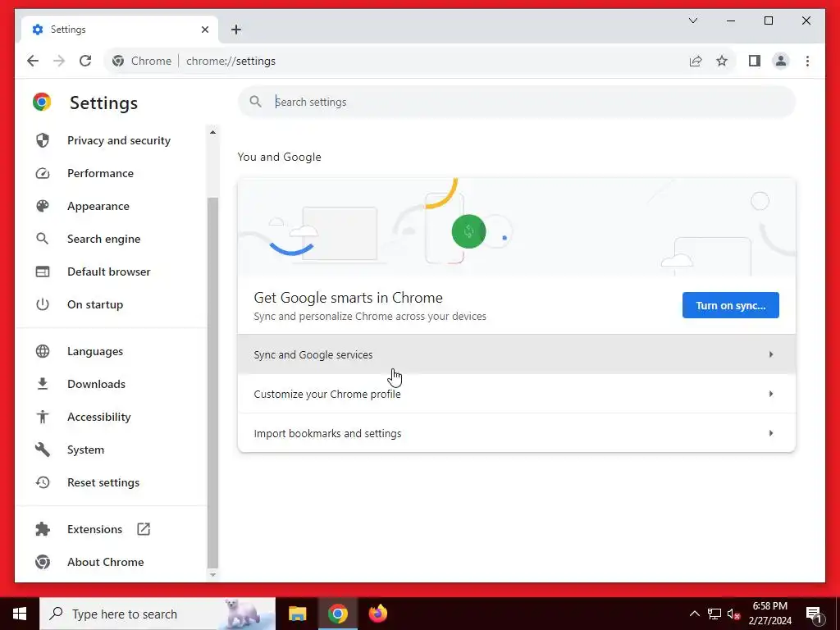Click the Search engine magnifier icon
Screen dimensions: 840x630
tap(43, 239)
